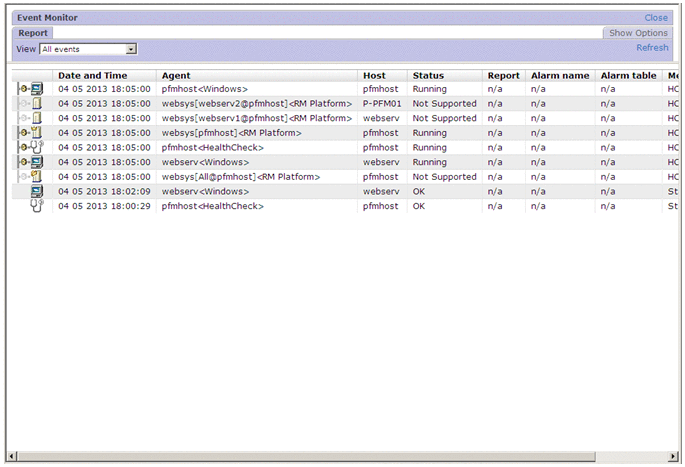The height and width of the screenshot is (467, 685).
Task: Click the 18:05:00 pfmhost<HealthCheck> stethoscope icon
Action: 31,147
